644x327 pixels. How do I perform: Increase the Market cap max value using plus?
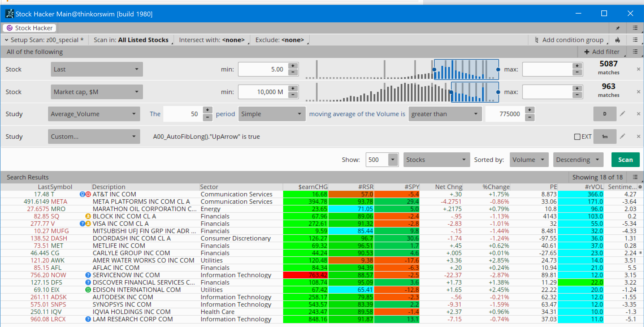click(577, 88)
